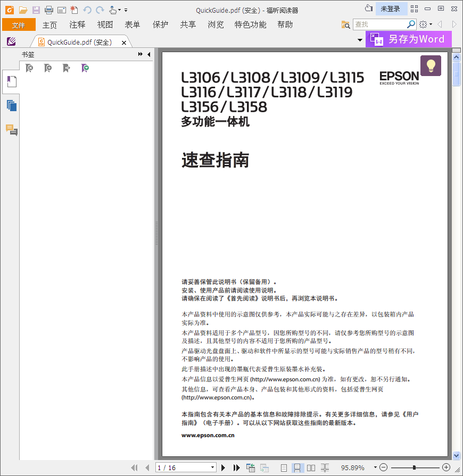Select the hand tool icon
The image size is (463, 476).
(113, 10)
